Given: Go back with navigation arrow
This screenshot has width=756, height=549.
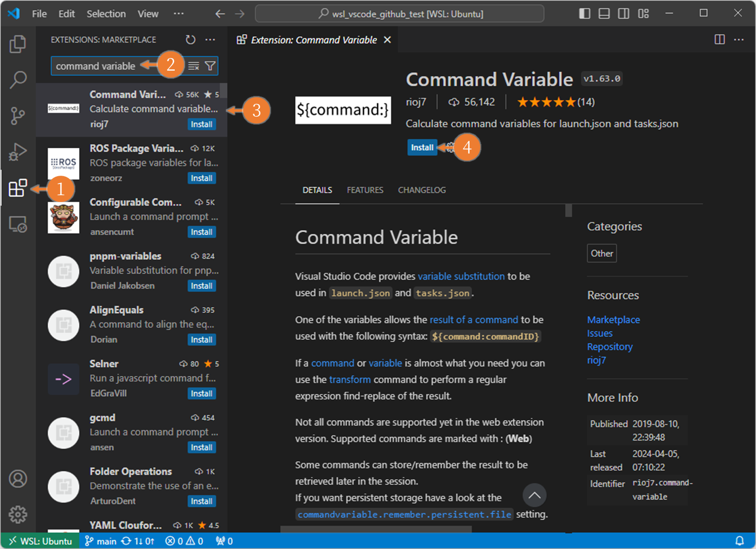Looking at the screenshot, I should 220,14.
